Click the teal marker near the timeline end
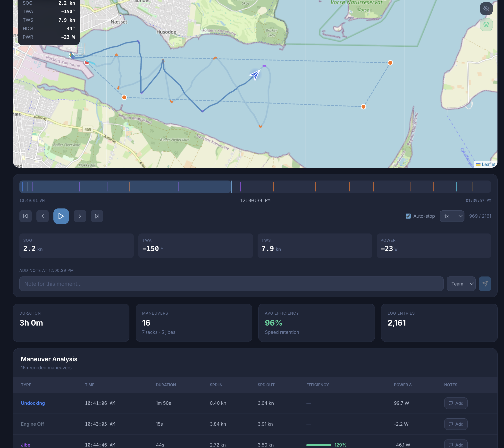Image resolution: width=504 pixels, height=448 pixels. click(456, 187)
